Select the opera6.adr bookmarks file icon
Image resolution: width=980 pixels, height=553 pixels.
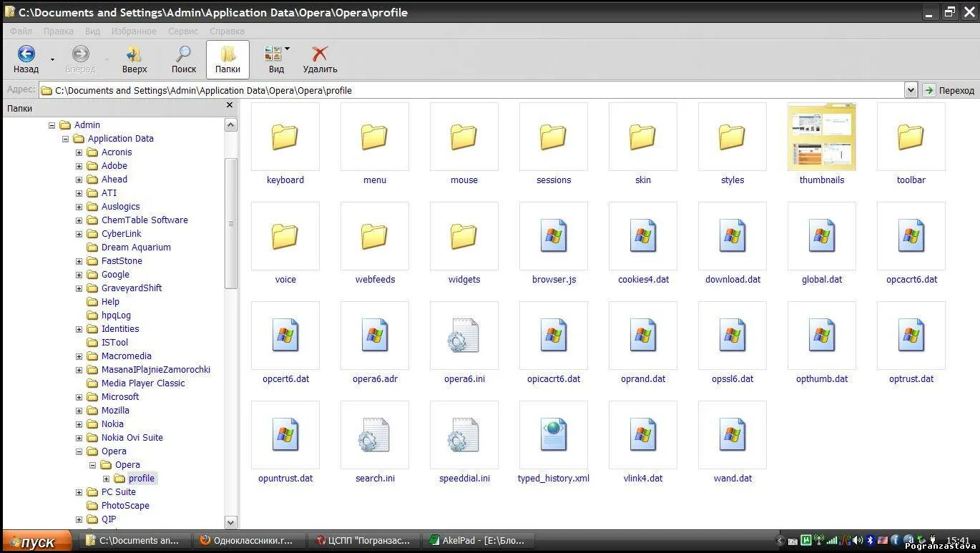(x=374, y=335)
